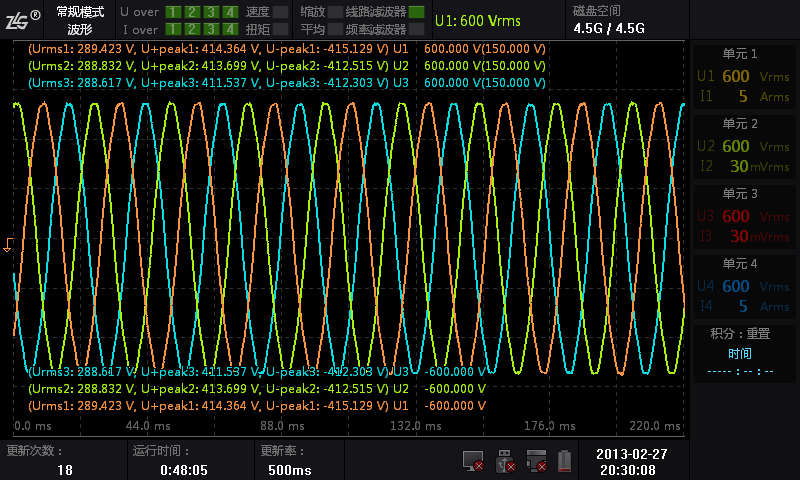Open the 单元 1 range panel
The image size is (800, 480).
coord(740,76)
